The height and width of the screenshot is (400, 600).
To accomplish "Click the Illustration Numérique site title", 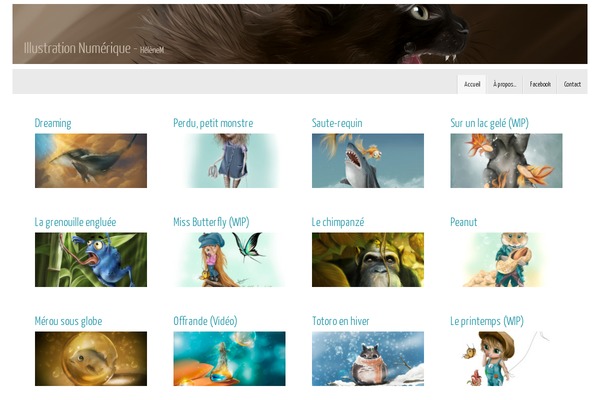I will tap(77, 49).
